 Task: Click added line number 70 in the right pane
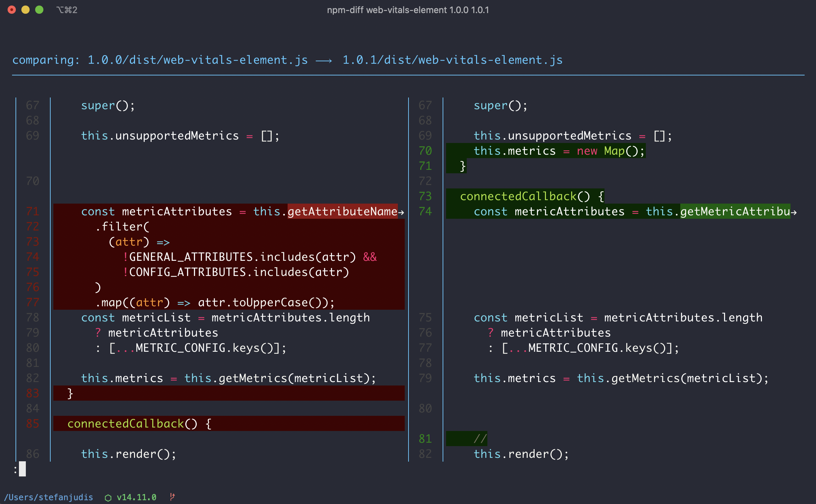[x=425, y=151]
